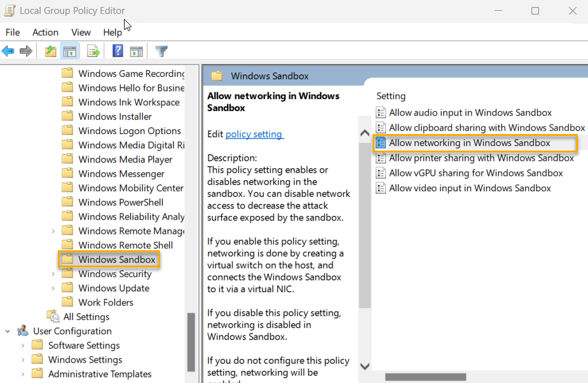Export the settings list using the Export icon
The image size is (588, 383).
(x=93, y=51)
